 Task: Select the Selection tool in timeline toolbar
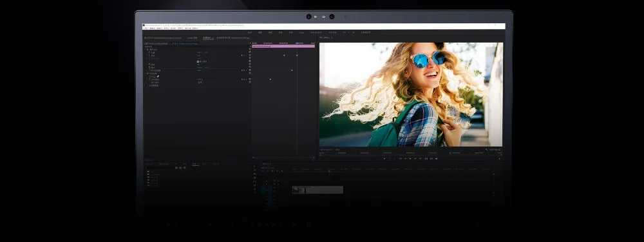[254, 166]
